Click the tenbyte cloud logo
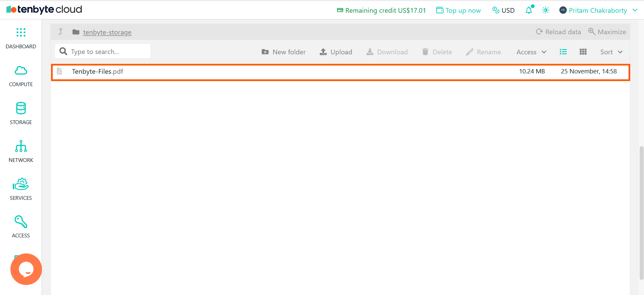 44,9
